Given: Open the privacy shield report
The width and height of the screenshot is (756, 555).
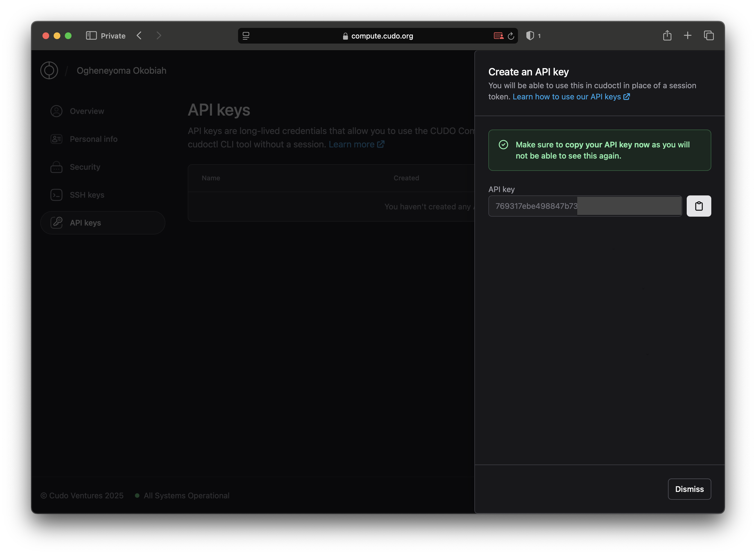Looking at the screenshot, I should [x=530, y=36].
